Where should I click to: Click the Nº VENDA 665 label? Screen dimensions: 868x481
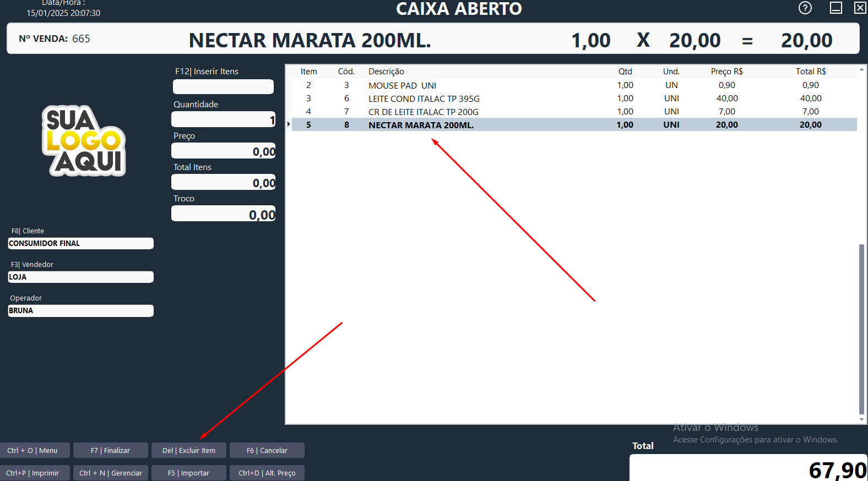(x=55, y=39)
